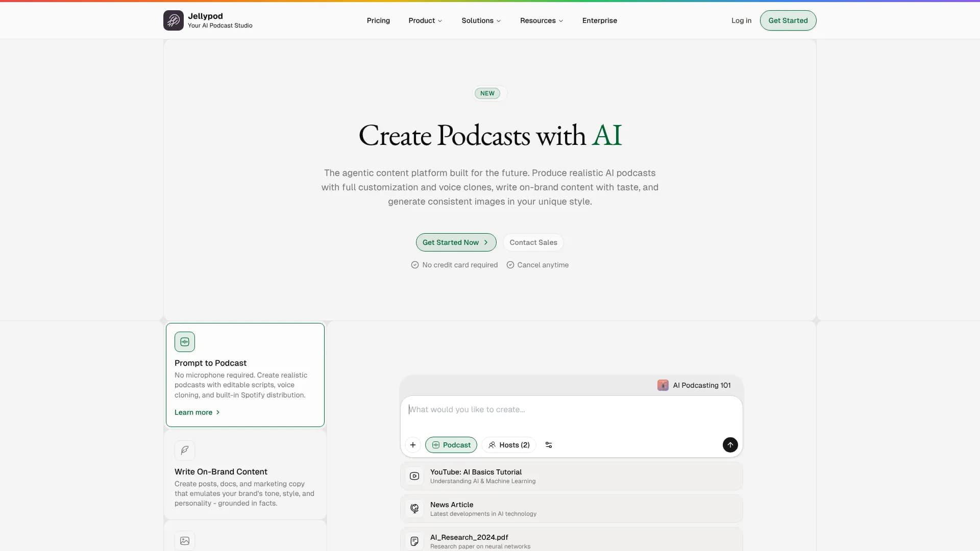Click the Write On-Brand Content feather icon

click(x=185, y=450)
